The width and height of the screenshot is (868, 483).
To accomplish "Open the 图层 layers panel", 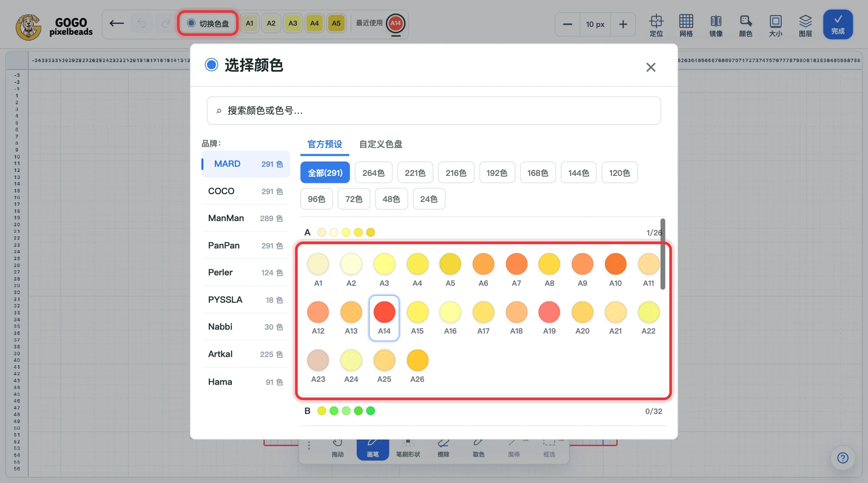I will 806,25.
